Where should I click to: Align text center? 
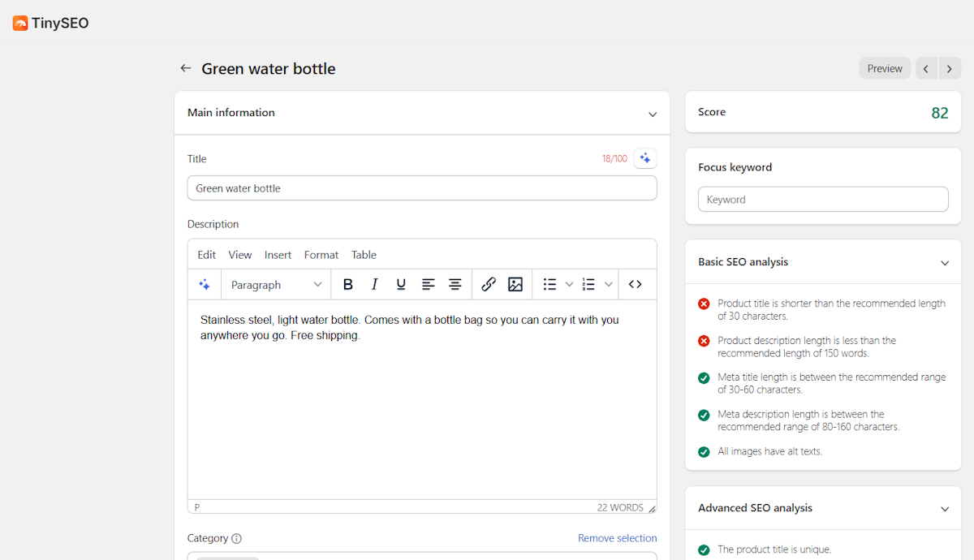click(x=455, y=285)
